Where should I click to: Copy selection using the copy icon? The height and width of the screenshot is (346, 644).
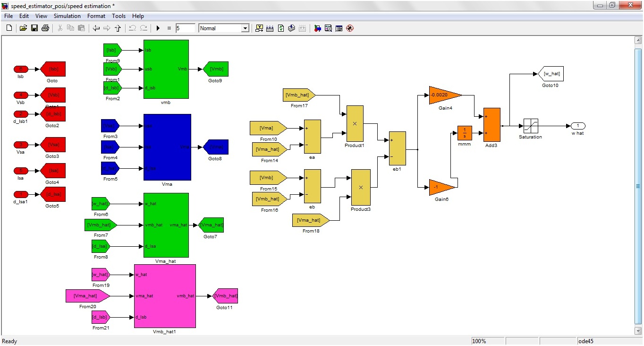tap(70, 28)
